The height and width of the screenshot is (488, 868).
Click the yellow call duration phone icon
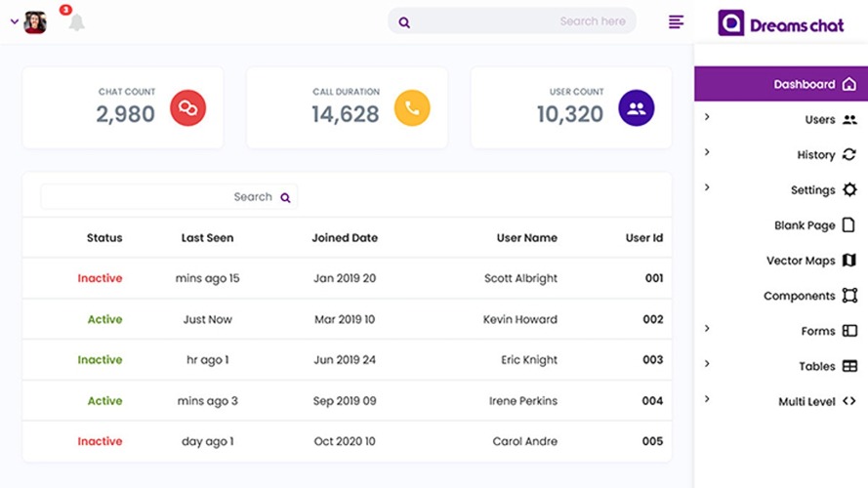pyautogui.click(x=412, y=108)
